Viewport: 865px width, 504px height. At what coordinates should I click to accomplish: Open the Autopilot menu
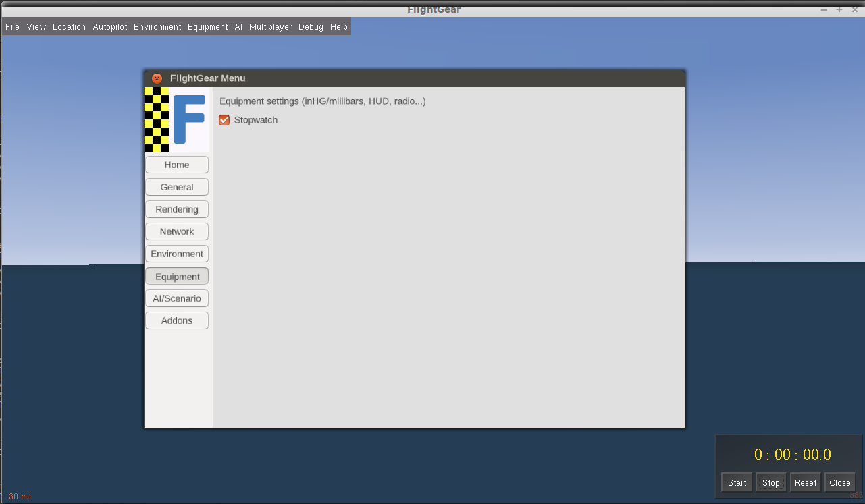[x=110, y=27]
